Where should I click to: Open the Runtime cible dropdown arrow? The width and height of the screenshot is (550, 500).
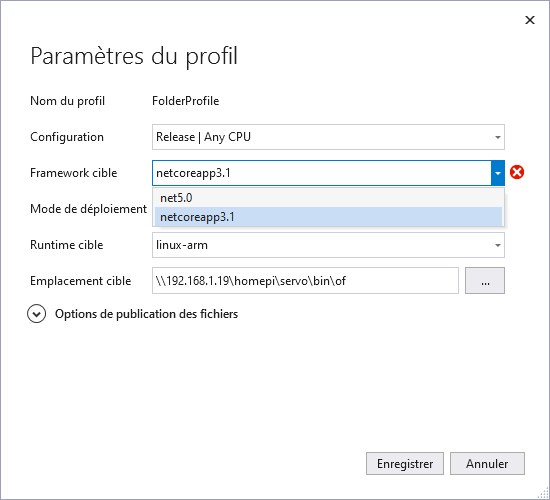coord(497,245)
